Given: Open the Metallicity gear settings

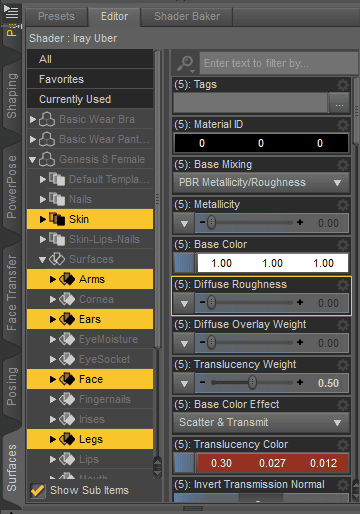Looking at the screenshot, I should 342,205.
